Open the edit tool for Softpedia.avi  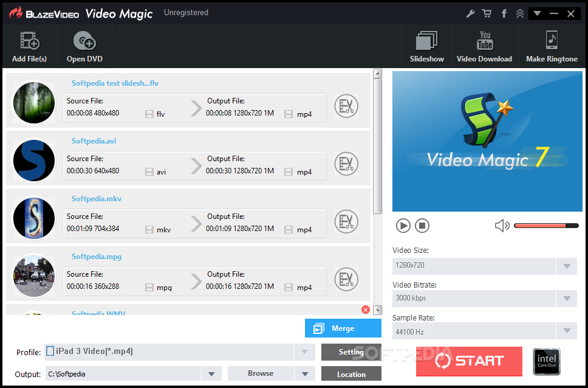[346, 164]
